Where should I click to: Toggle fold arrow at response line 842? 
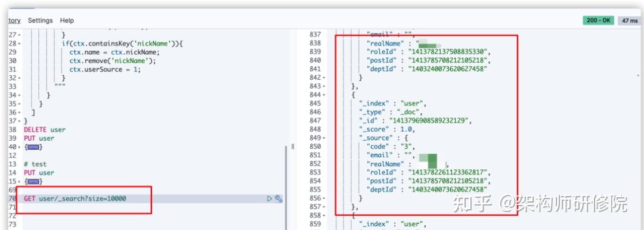click(x=324, y=77)
